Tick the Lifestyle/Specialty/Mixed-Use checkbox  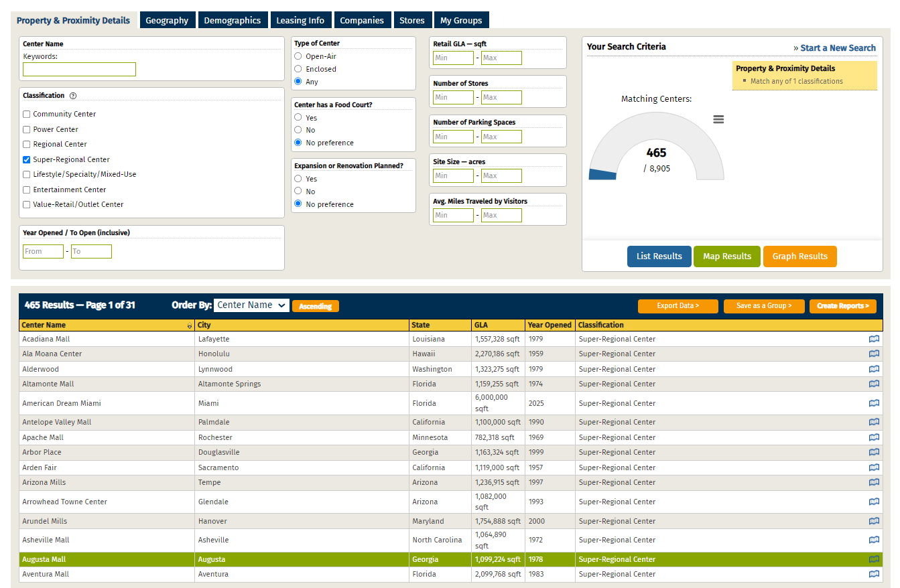(x=27, y=175)
